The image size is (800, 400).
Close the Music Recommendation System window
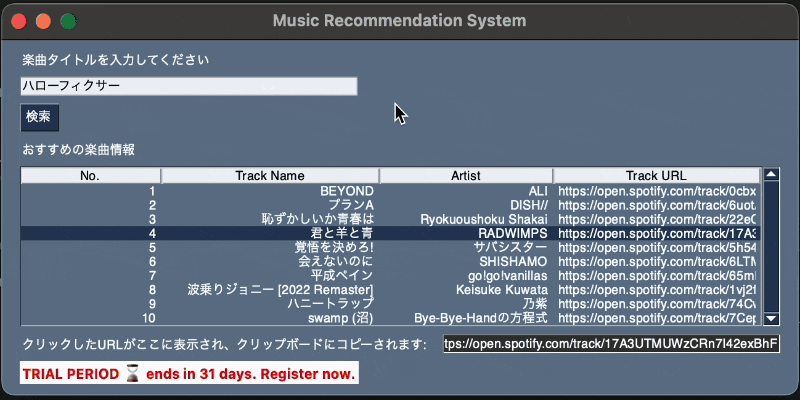[x=19, y=21]
